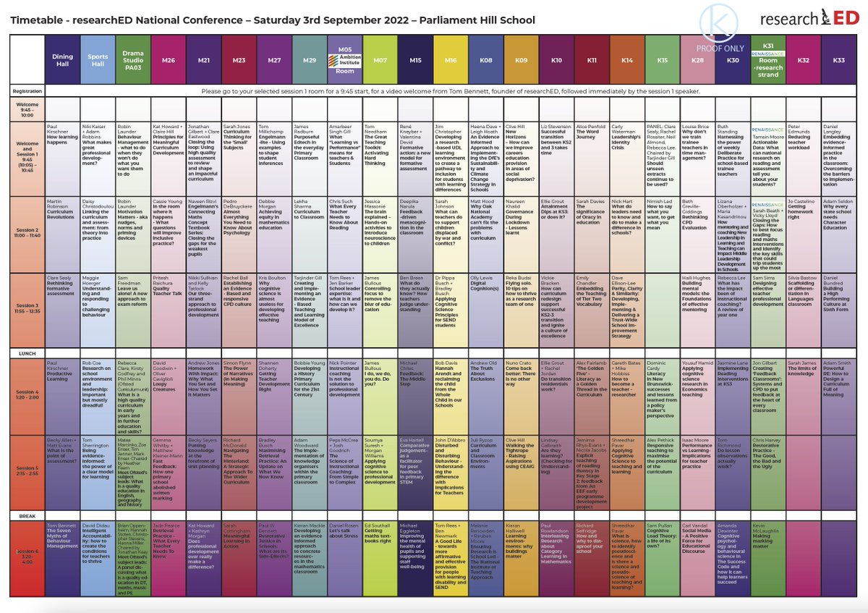
Task: Click the M23 room header
Action: (x=239, y=60)
